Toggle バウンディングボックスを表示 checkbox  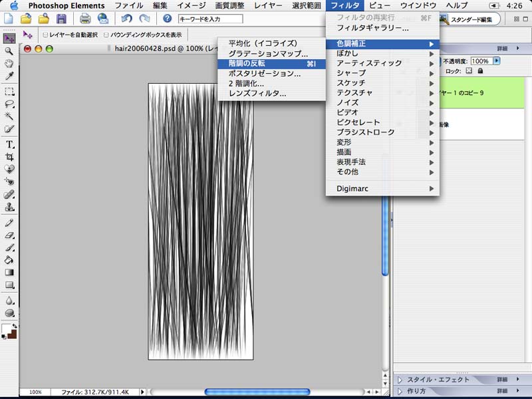point(106,35)
